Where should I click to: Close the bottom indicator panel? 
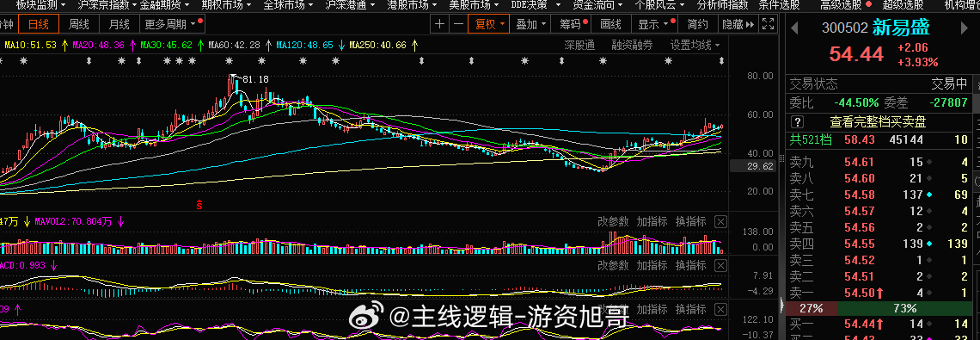(720, 309)
